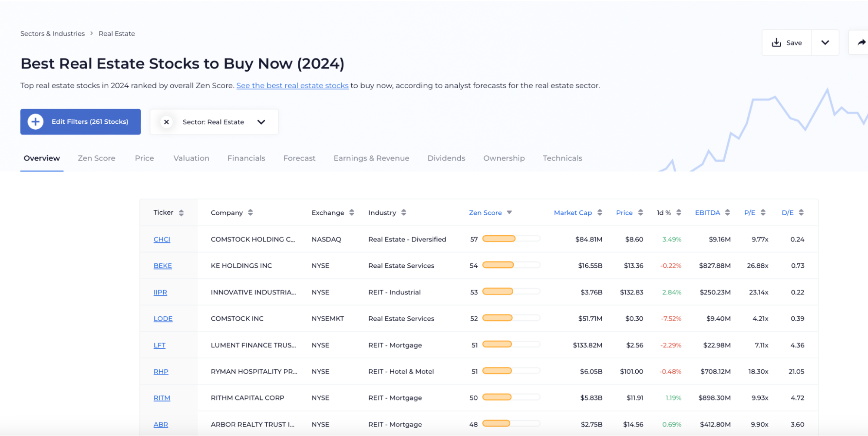Click the CHCI Zen Score bar
This screenshot has height=436, width=868.
(x=511, y=239)
